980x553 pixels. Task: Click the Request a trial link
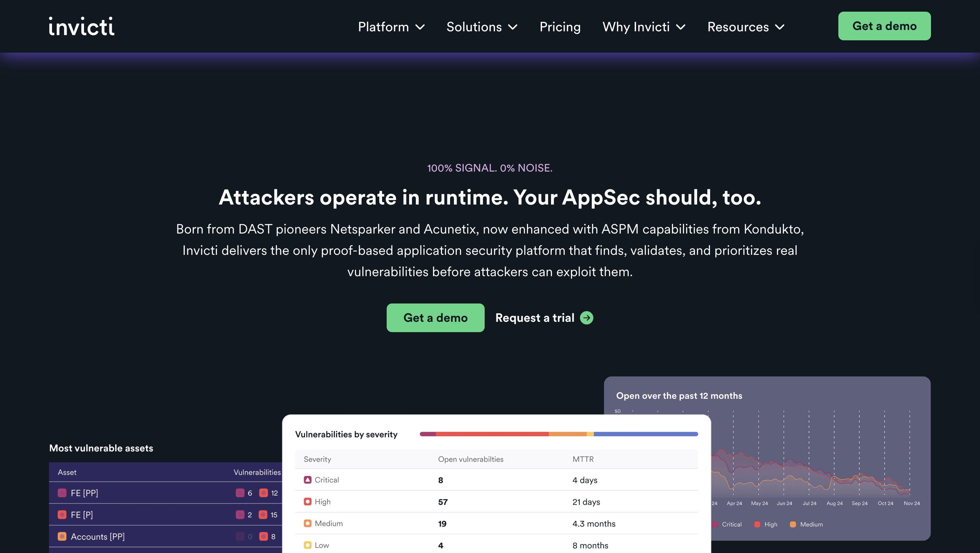[535, 317]
